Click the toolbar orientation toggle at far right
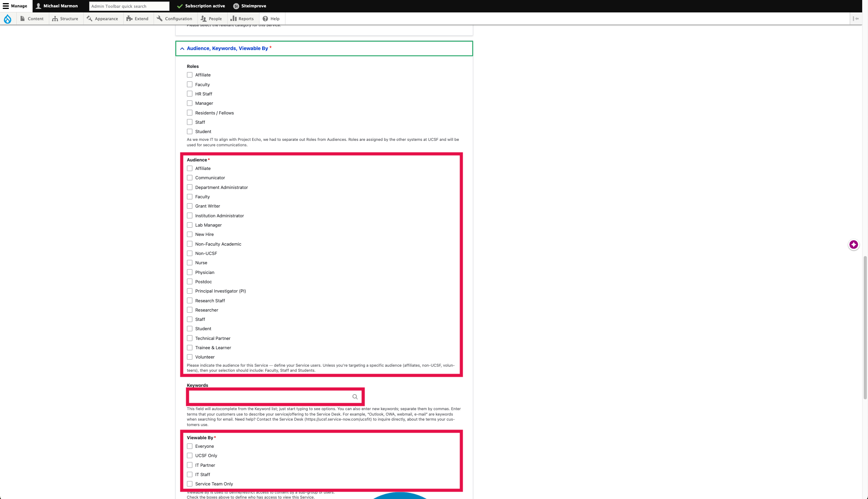This screenshot has width=868, height=499. click(x=857, y=19)
